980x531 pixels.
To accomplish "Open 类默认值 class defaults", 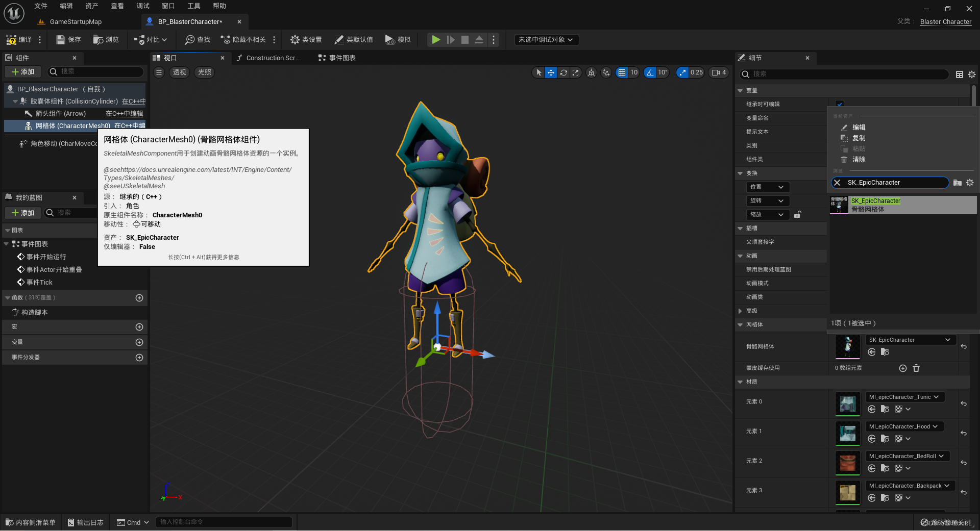I will pyautogui.click(x=354, y=40).
